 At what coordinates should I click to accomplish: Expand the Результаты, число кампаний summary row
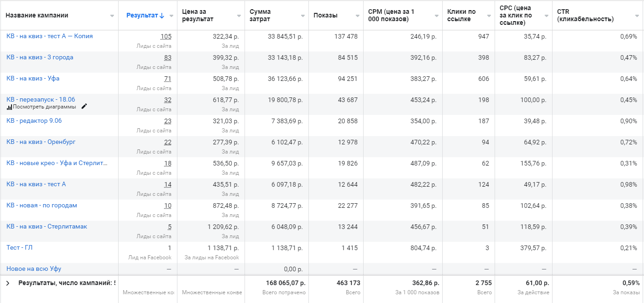pos(8,283)
